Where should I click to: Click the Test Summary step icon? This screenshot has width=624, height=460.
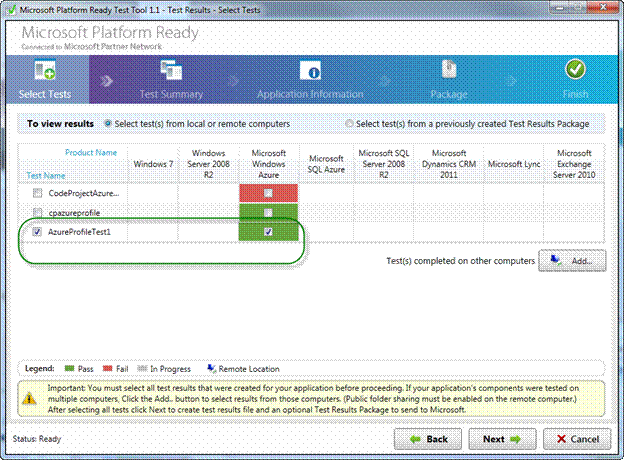(x=171, y=70)
